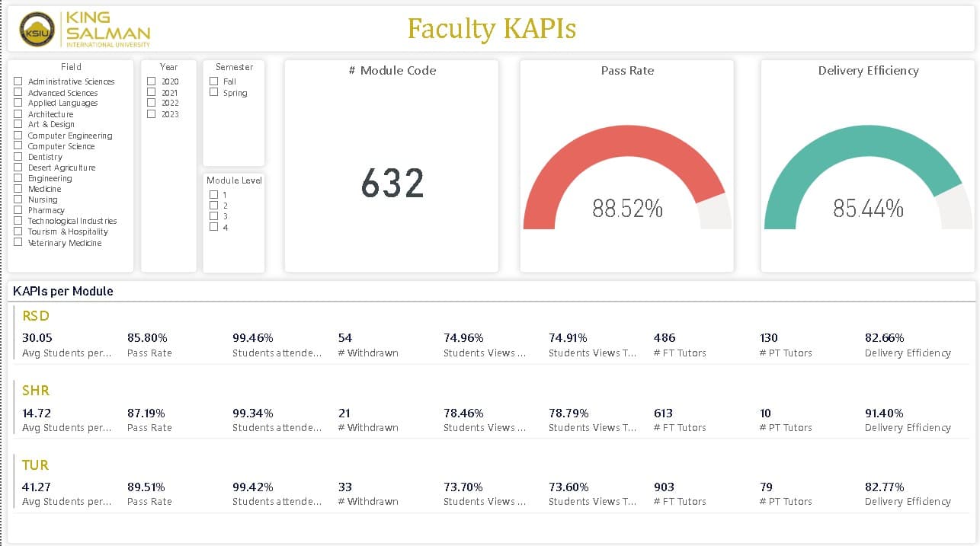980x546 pixels.
Task: Toggle the Spring semester checkbox
Action: (x=214, y=92)
